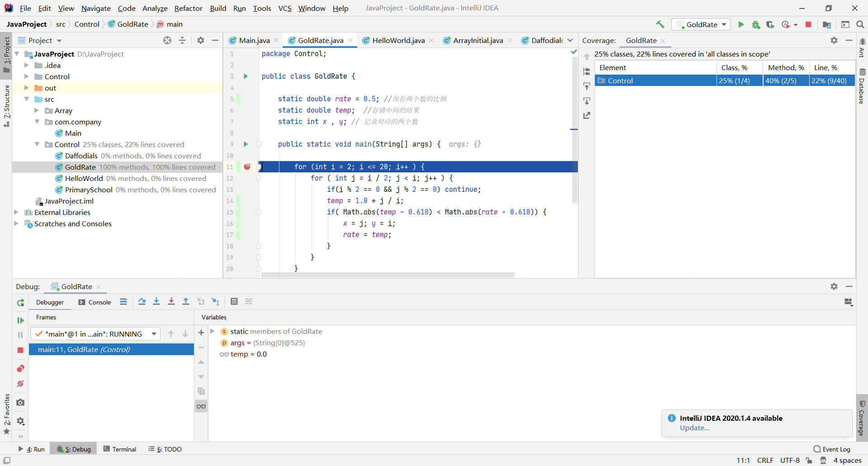Start debugging with the bug icon
The width and height of the screenshot is (868, 466).
756,24
